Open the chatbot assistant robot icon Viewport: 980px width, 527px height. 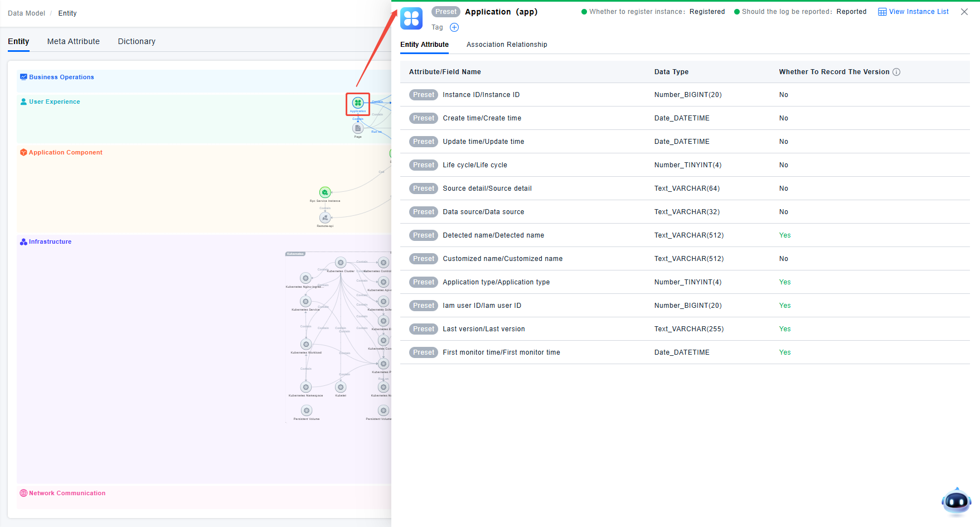click(956, 501)
